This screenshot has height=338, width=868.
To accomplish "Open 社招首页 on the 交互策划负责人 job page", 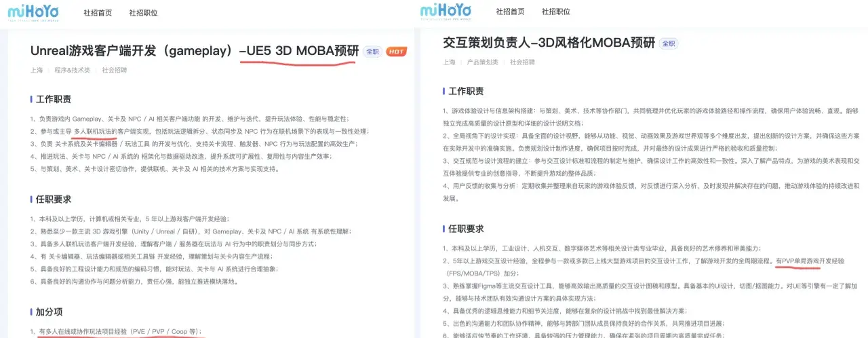I will click(x=510, y=12).
